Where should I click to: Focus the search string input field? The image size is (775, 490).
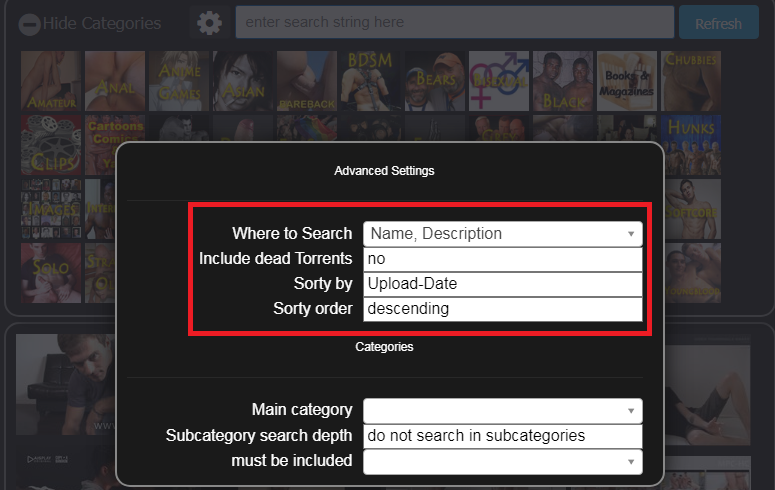454,22
